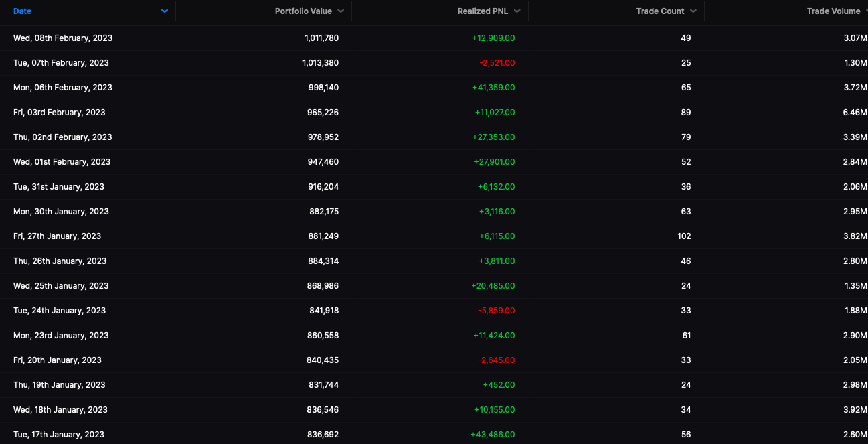
Task: Select the date Thu, 19th January, 2023
Action: point(60,385)
